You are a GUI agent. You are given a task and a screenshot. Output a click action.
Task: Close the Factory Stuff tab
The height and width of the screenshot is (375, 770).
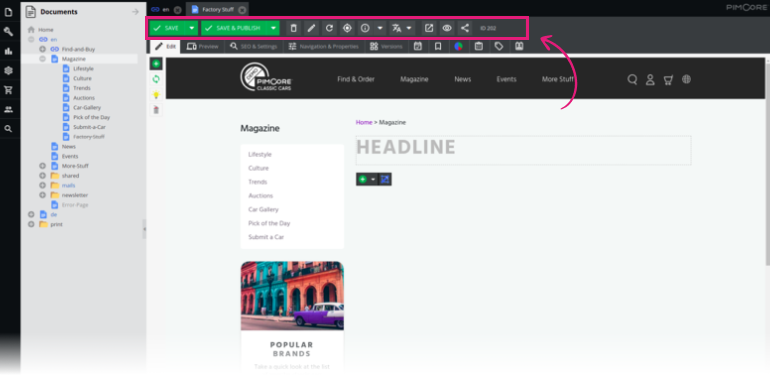tap(242, 9)
